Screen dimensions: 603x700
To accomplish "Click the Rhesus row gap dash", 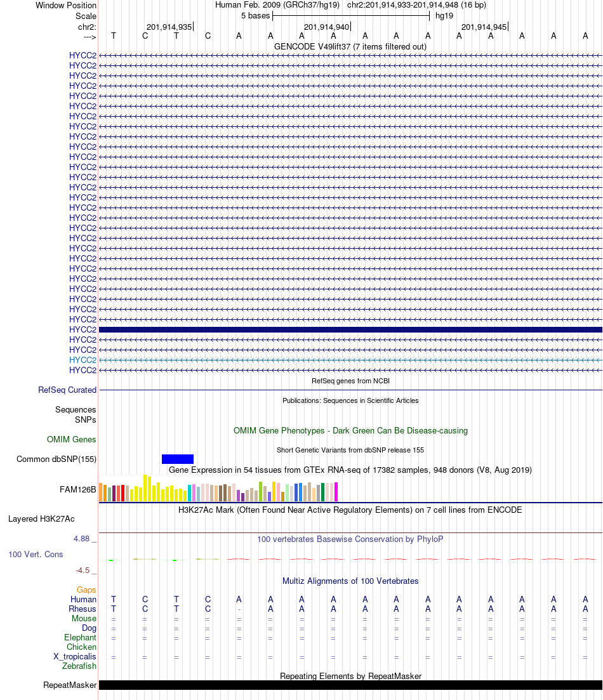I will (239, 609).
